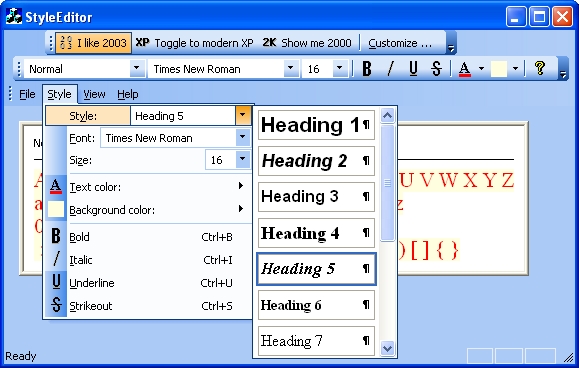Select the Bold menu entry
Image resolution: width=579 pixels, height=368 pixels.
(147, 237)
